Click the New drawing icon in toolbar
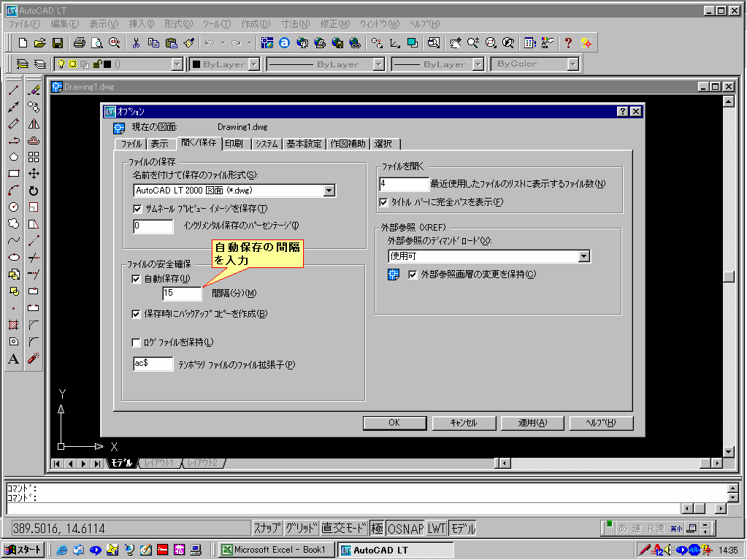Viewport: 747px width, 560px height. point(23,43)
